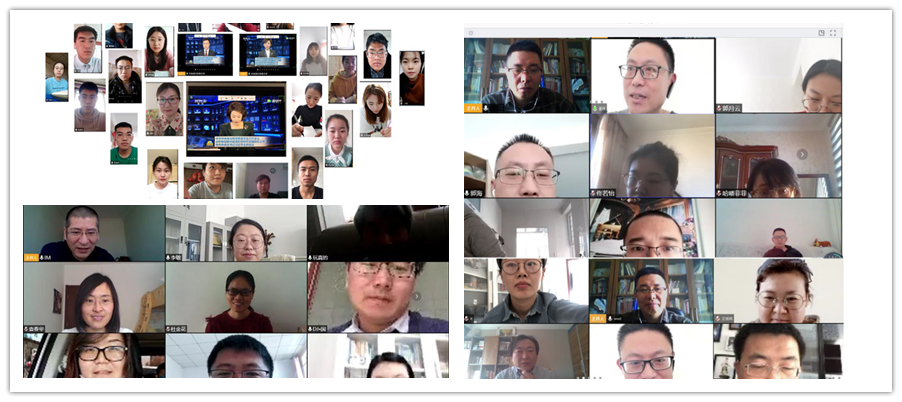Select the 杜金花 video tile
902x402 pixels.
[x=235, y=297]
